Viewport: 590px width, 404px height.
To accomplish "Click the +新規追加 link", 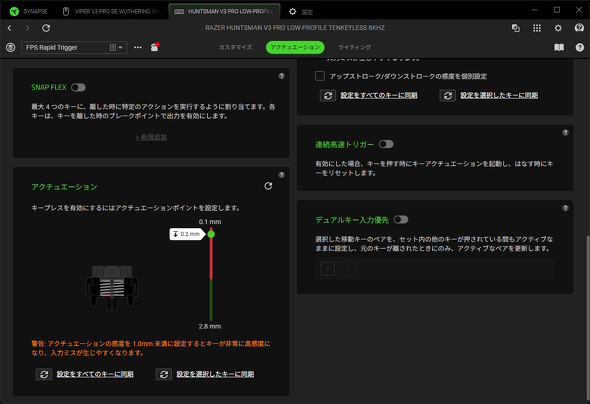I will pyautogui.click(x=151, y=137).
